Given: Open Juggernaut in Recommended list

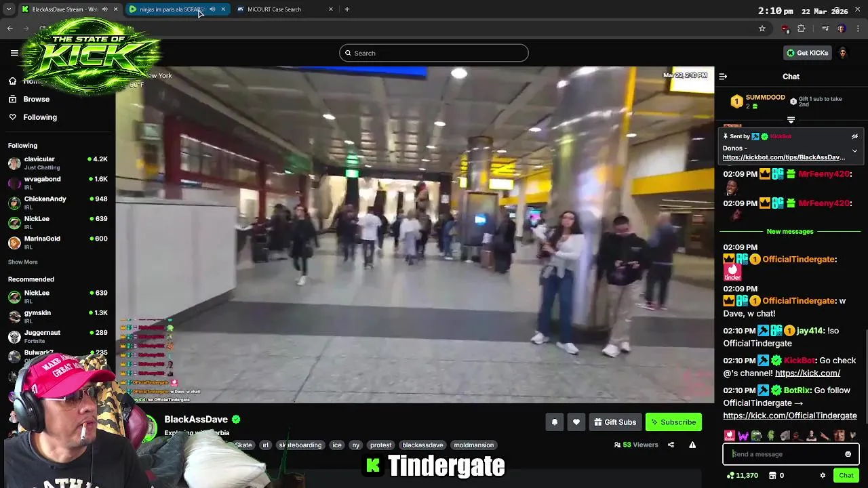Looking at the screenshot, I should (x=58, y=336).
